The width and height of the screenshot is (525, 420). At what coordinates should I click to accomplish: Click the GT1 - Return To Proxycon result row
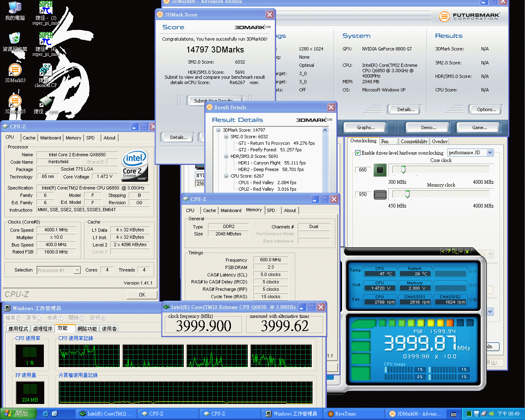pos(276,143)
